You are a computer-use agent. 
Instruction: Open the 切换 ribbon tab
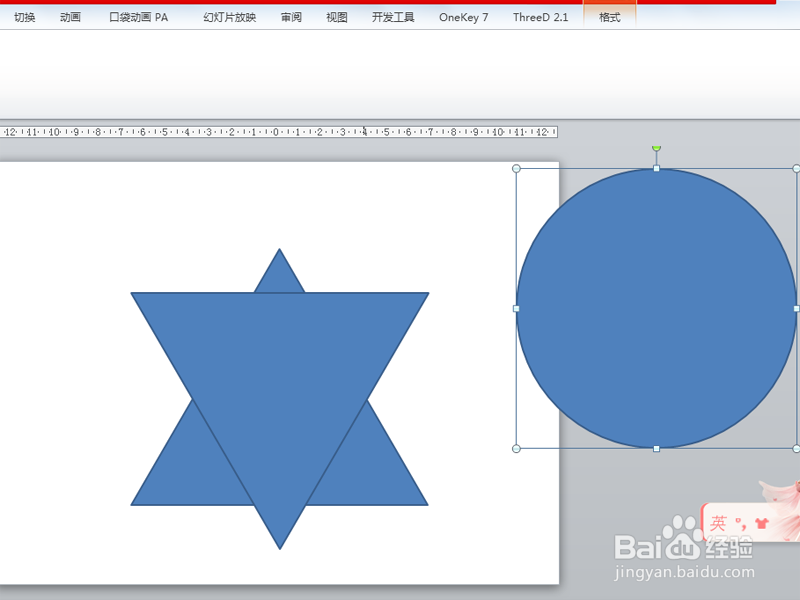coord(24,17)
